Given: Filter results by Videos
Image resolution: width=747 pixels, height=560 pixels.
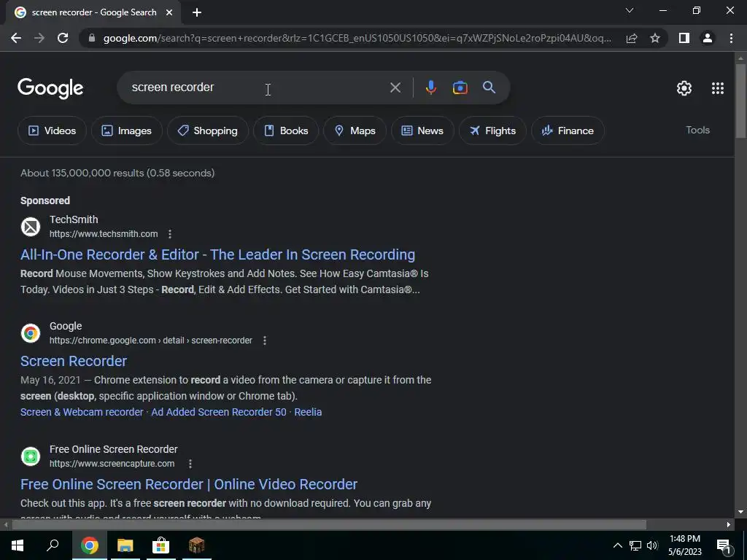Looking at the screenshot, I should click(x=52, y=131).
